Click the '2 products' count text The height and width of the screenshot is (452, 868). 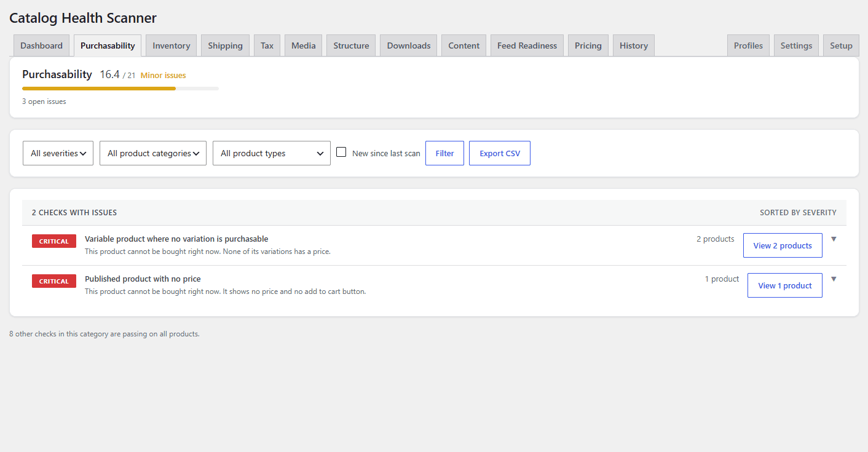[x=715, y=239]
